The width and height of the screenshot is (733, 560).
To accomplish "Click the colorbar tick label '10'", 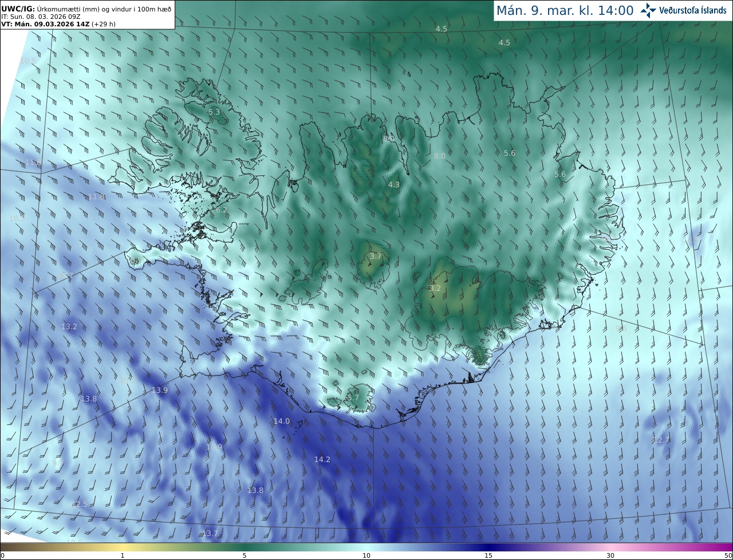I will click(366, 555).
